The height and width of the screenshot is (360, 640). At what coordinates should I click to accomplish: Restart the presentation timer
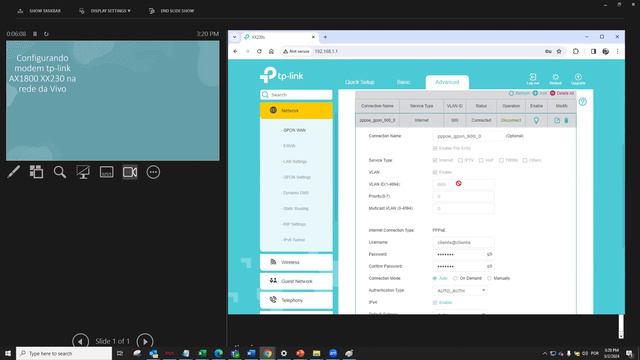(x=46, y=34)
